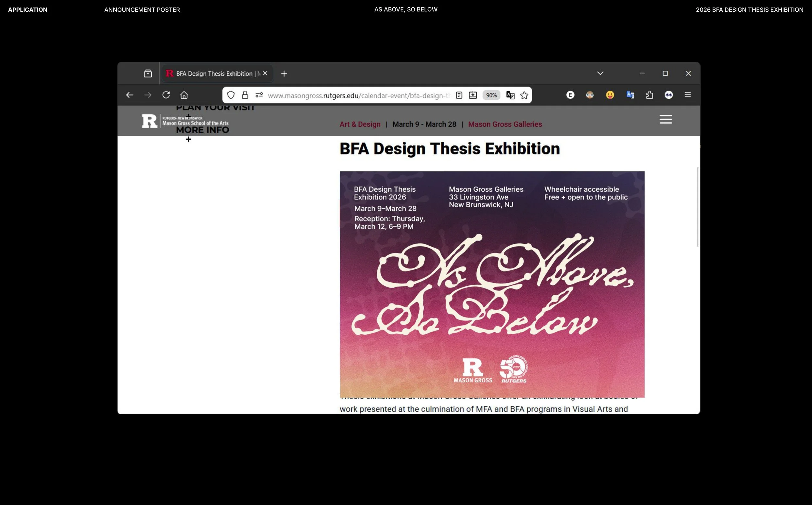Go to the browser home page
The image size is (812, 505).
[x=184, y=95]
